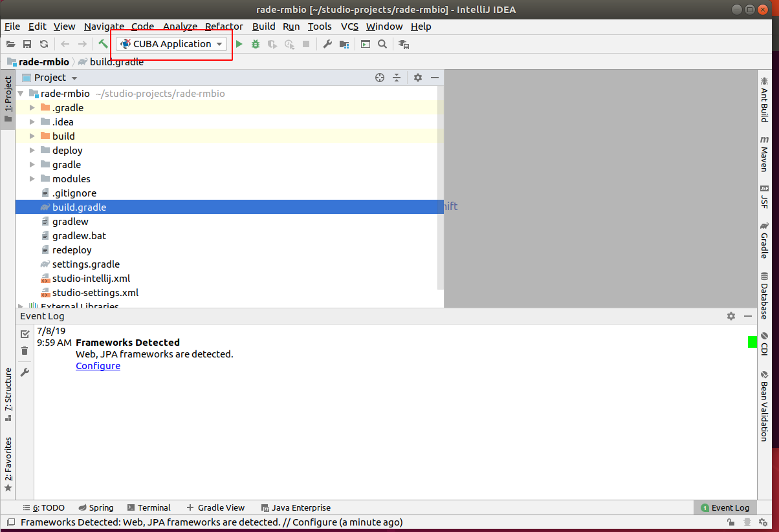Open the Refactor menu

click(224, 27)
